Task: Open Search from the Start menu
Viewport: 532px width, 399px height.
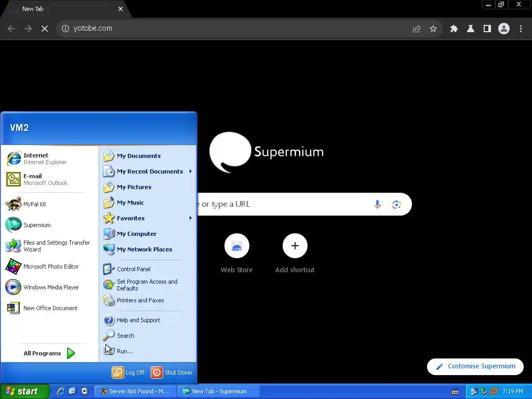Action: [148, 336]
